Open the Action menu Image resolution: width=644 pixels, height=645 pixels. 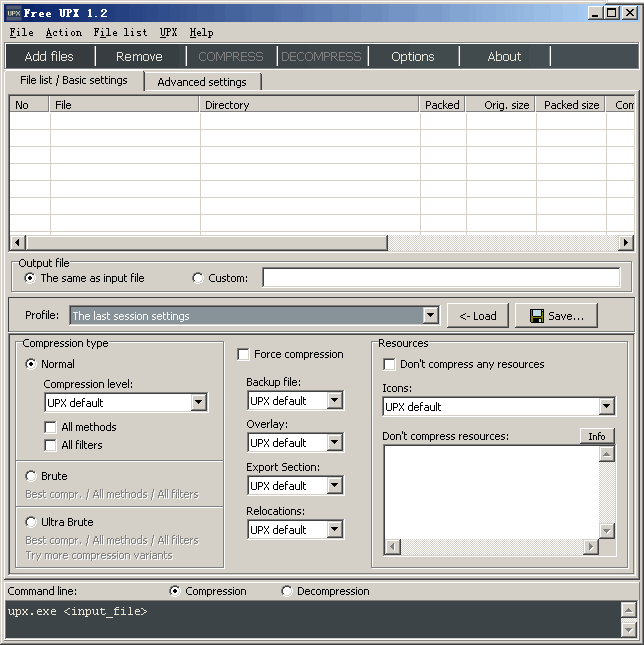64,33
